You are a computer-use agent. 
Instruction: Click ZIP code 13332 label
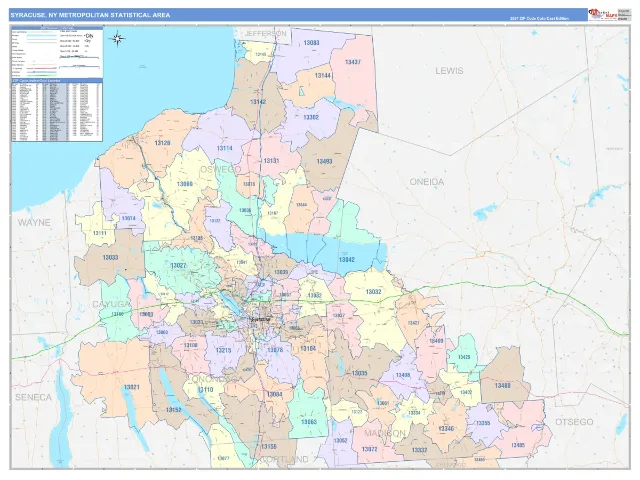[419, 450]
